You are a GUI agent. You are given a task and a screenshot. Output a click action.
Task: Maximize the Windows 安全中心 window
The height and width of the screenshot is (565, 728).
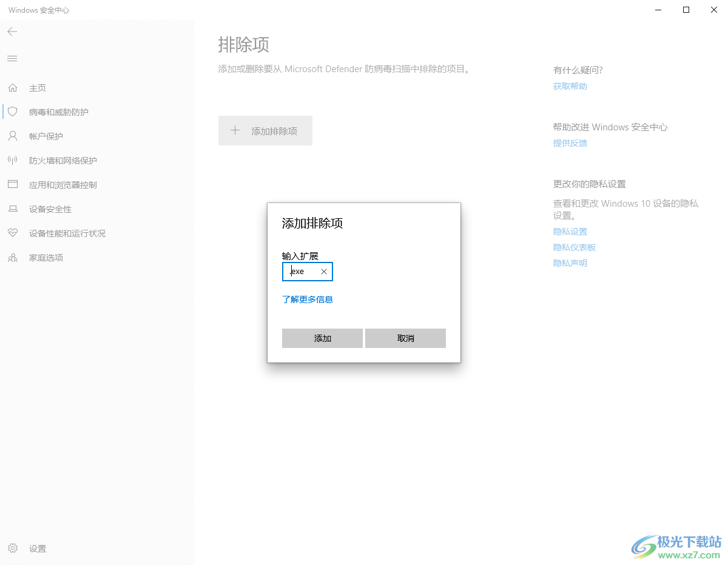686,10
